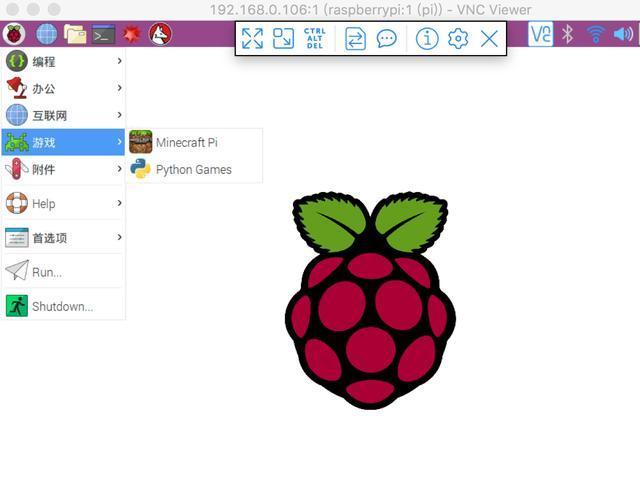
Task: Open VNC properties gear icon
Action: [458, 39]
